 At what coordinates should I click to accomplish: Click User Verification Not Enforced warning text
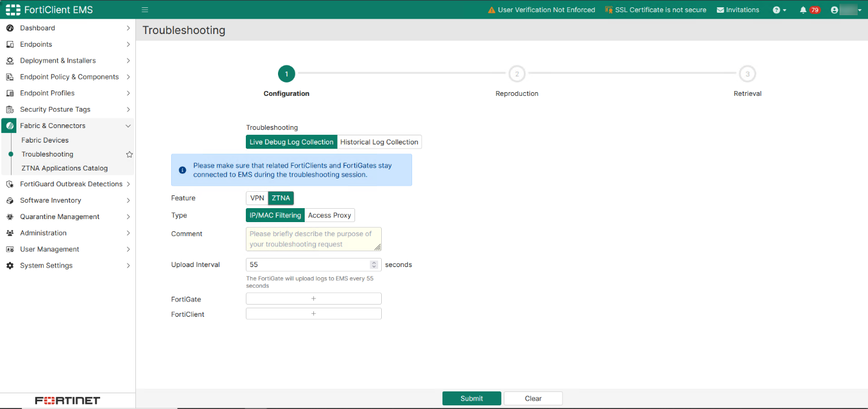[x=546, y=10]
